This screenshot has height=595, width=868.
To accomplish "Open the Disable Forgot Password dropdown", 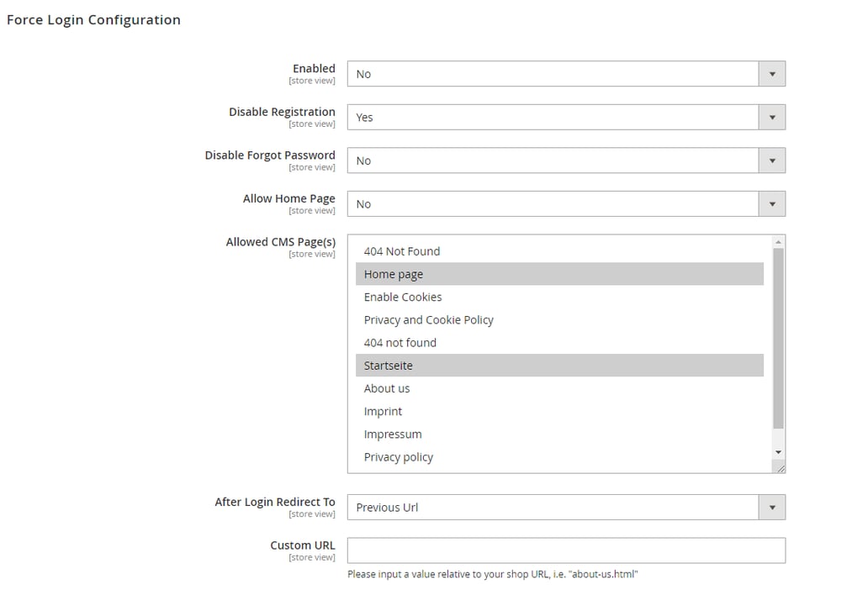I will click(771, 160).
